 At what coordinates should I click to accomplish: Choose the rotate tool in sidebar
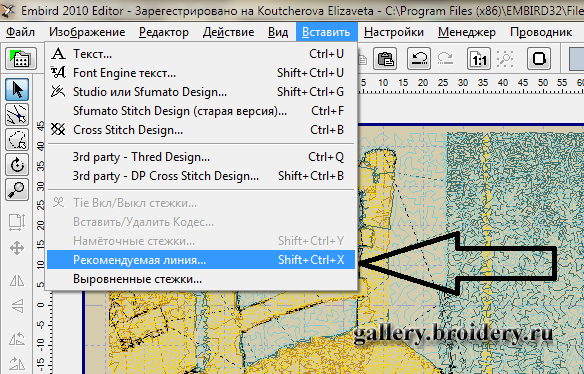(17, 165)
